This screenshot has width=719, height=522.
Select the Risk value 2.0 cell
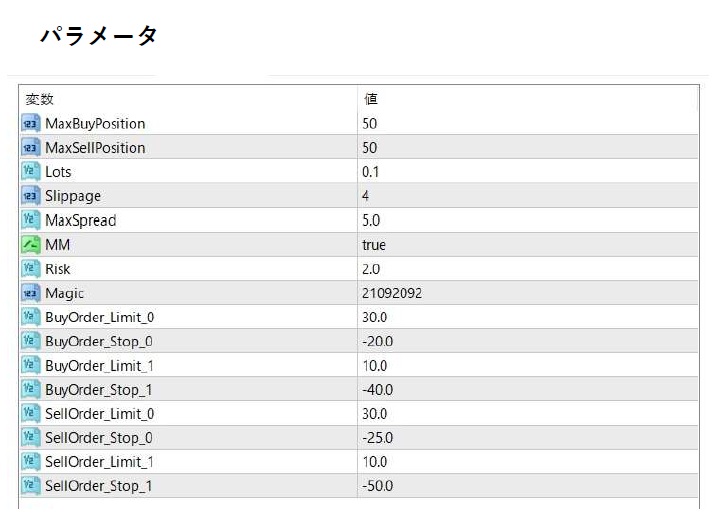pos(371,269)
